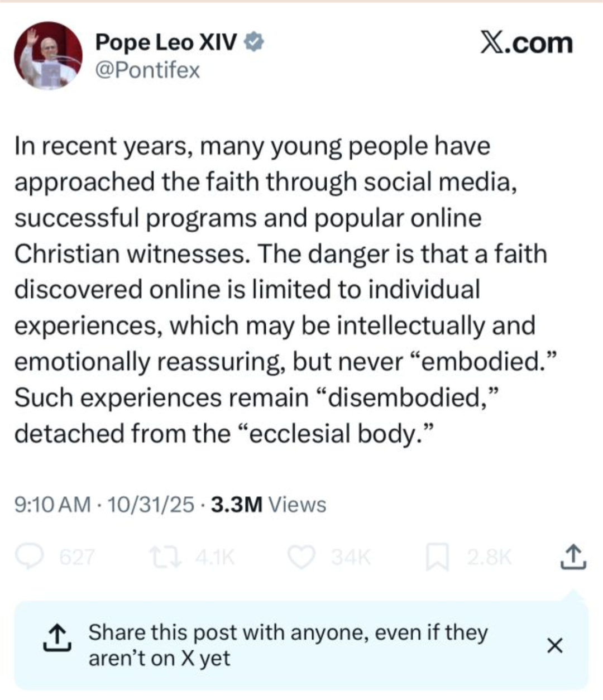Bookmark this post with the bookmark icon

click(437, 558)
